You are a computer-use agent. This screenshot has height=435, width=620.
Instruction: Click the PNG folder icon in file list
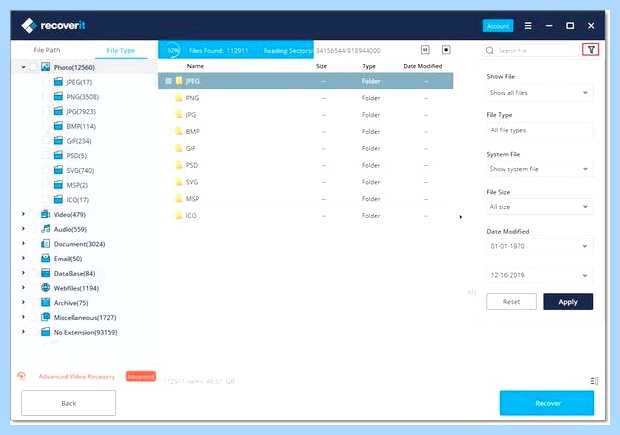[179, 98]
